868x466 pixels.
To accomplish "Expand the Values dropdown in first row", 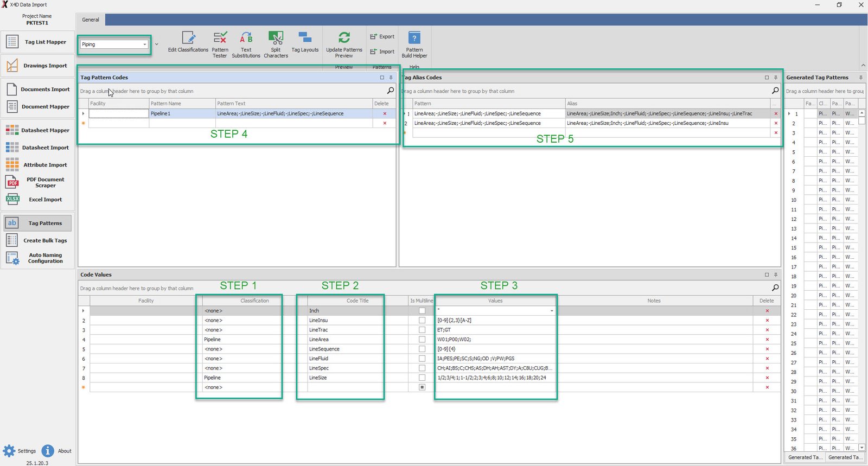I will [x=552, y=311].
